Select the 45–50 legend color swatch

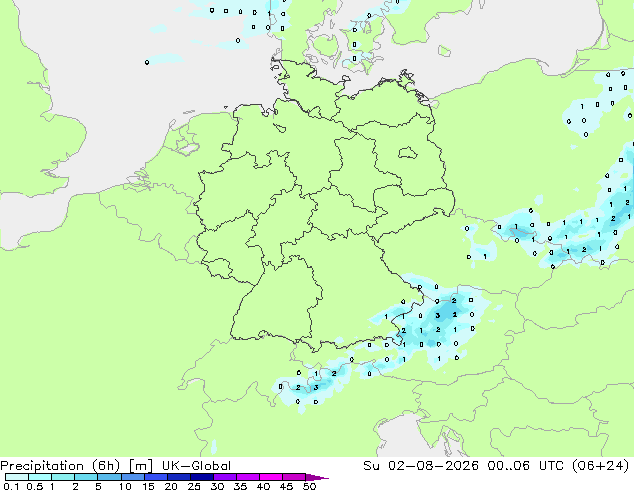click(x=294, y=477)
